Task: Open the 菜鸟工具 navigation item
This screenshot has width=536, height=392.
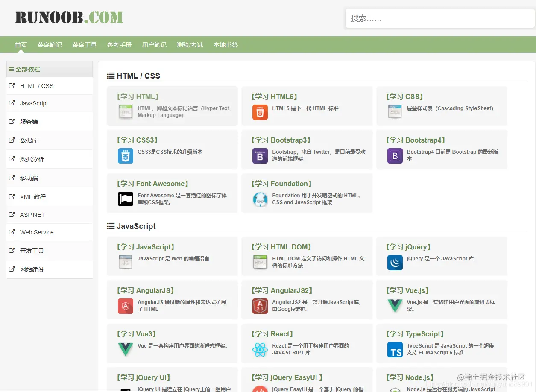Action: [x=85, y=45]
